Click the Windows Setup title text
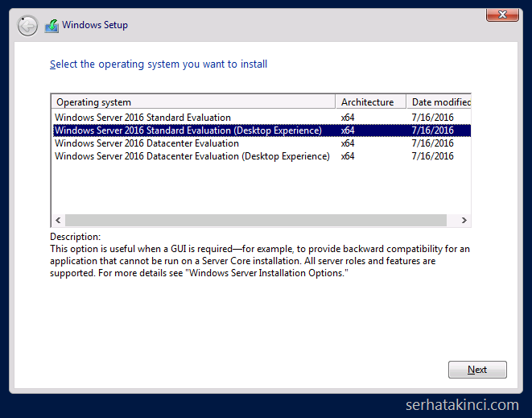Screen dimensions: 532x418 click(95, 26)
